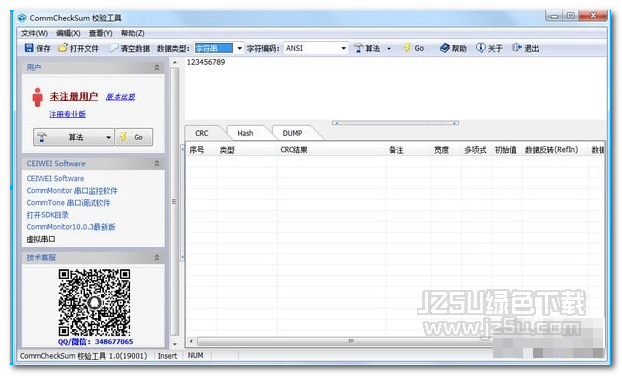The height and width of the screenshot is (376, 622).
Task: Switch to the DUMP tab
Action: (292, 133)
